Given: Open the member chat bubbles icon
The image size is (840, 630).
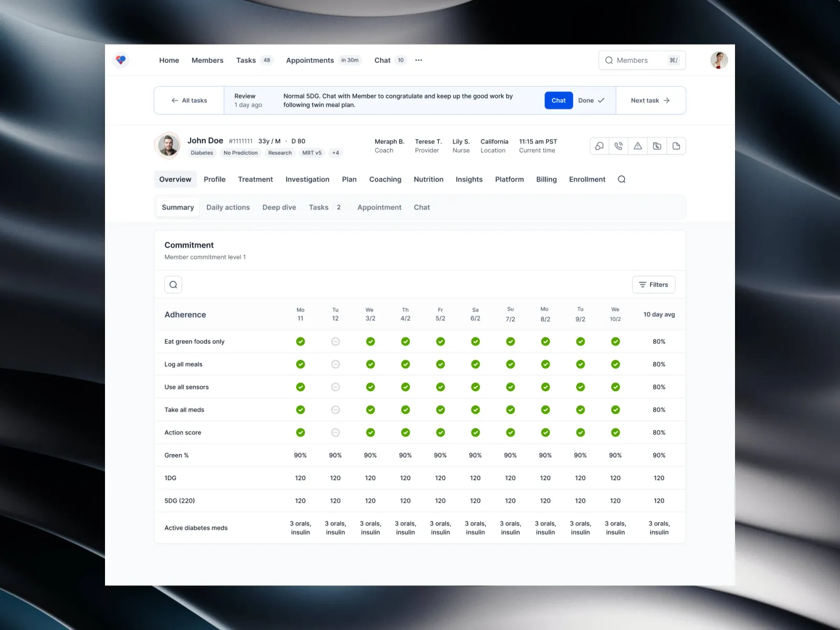Looking at the screenshot, I should pyautogui.click(x=600, y=146).
